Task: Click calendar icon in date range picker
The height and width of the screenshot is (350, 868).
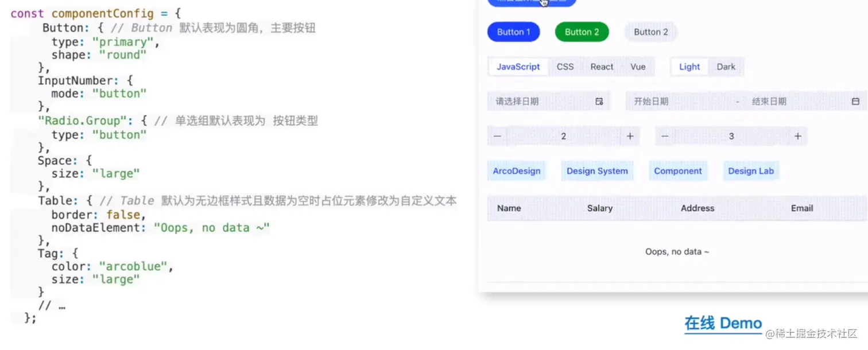Action: tap(855, 102)
